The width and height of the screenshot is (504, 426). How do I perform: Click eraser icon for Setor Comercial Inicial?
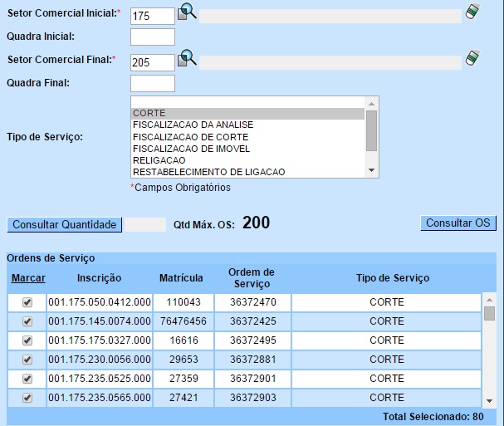tap(472, 12)
